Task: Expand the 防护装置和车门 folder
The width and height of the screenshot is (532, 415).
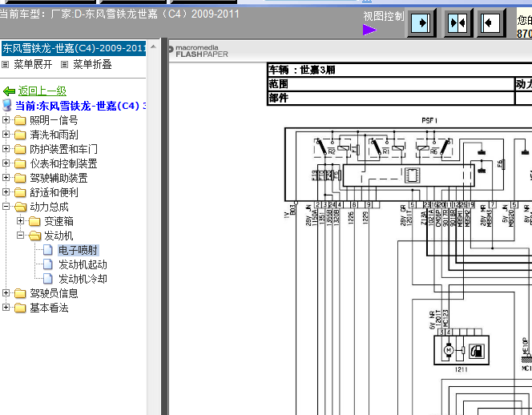Action: [6, 149]
